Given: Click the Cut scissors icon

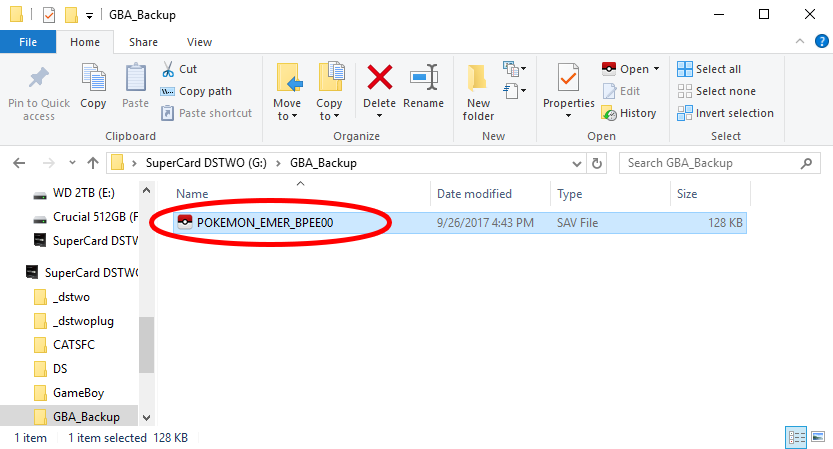Looking at the screenshot, I should (168, 69).
